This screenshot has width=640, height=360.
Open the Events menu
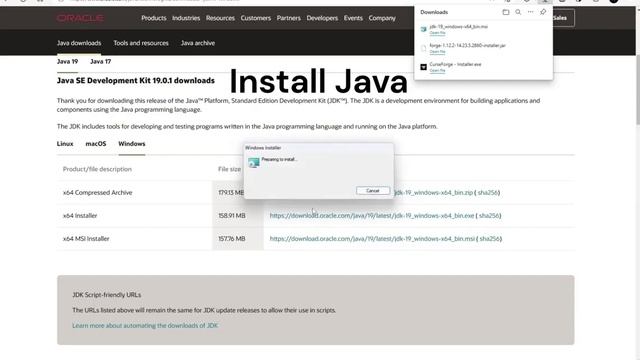pyautogui.click(x=353, y=18)
